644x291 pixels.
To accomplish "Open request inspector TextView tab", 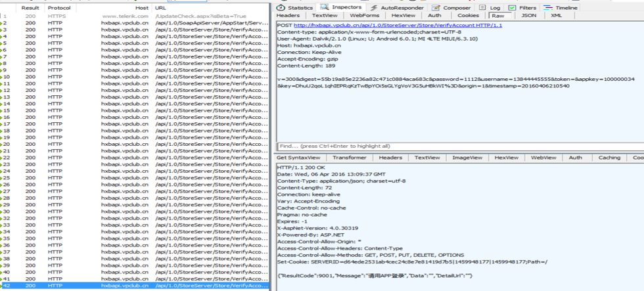I will coord(325,16).
